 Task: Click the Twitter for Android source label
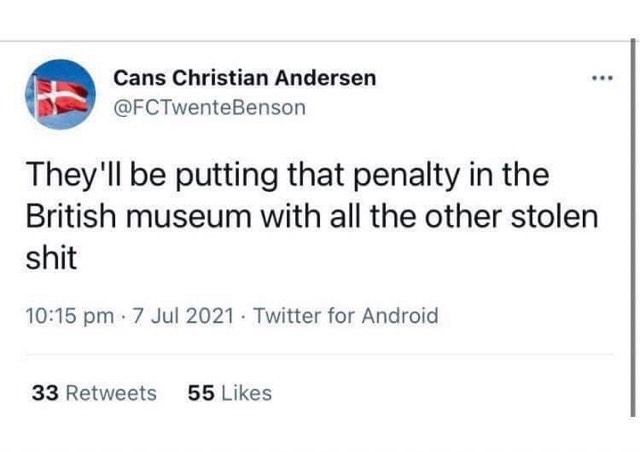click(346, 316)
